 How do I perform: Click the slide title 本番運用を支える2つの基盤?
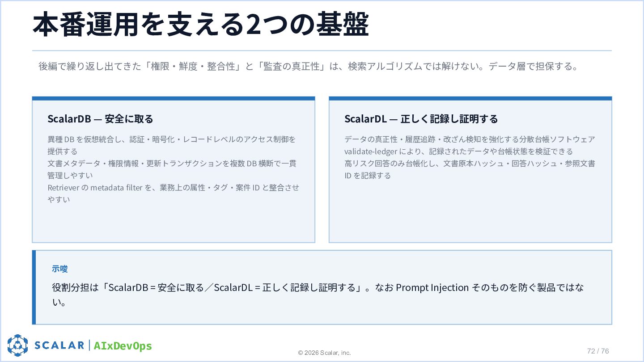pos(201,25)
